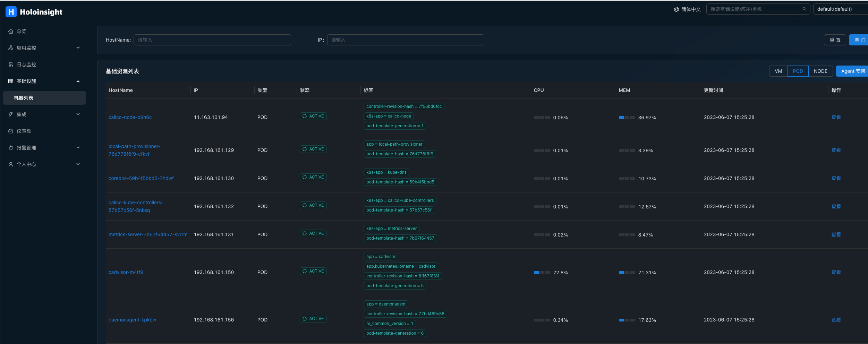Image resolution: width=868 pixels, height=344 pixels.
Task: Focus the IP input field
Action: click(406, 40)
